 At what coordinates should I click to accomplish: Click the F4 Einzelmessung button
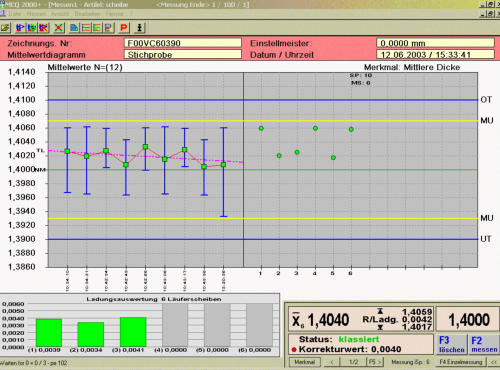pos(460,362)
